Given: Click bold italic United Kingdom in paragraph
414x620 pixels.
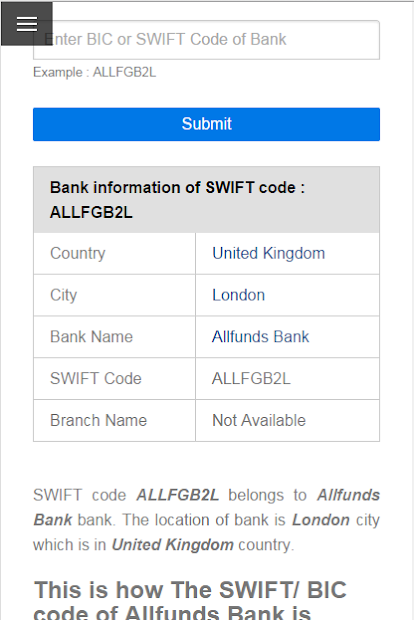Looking at the screenshot, I should [173, 545].
